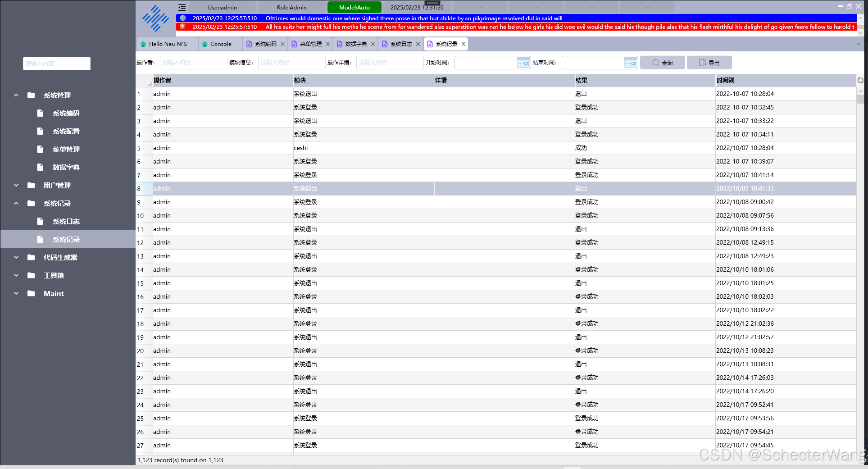Click the 导出 export button
The image size is (868, 469).
click(709, 63)
